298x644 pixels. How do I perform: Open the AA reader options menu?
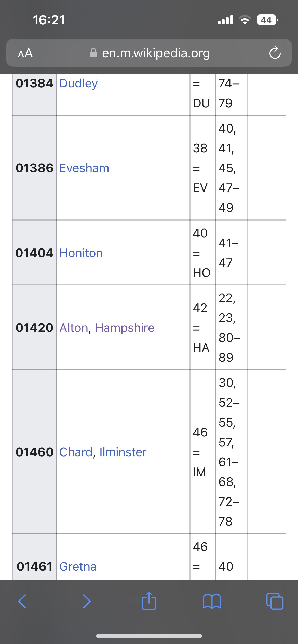pyautogui.click(x=25, y=53)
